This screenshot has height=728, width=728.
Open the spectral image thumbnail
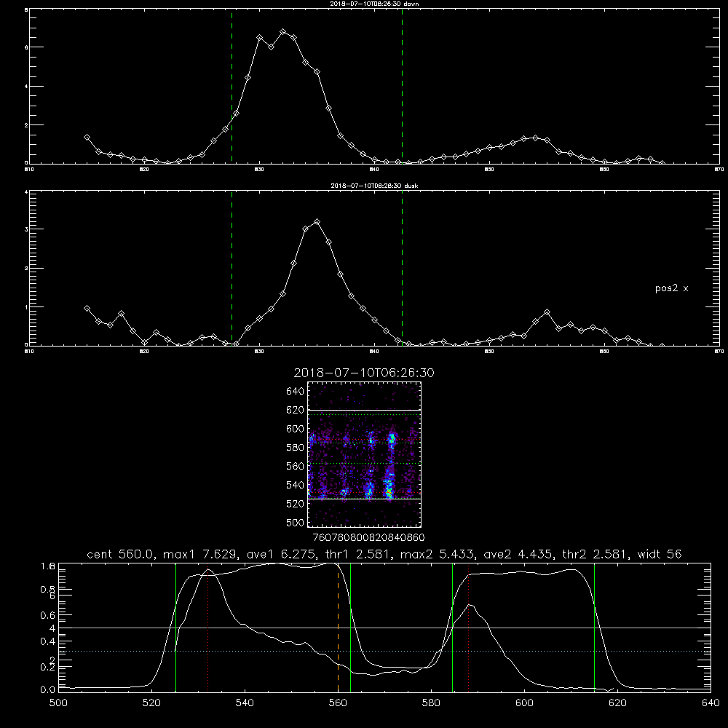click(365, 454)
